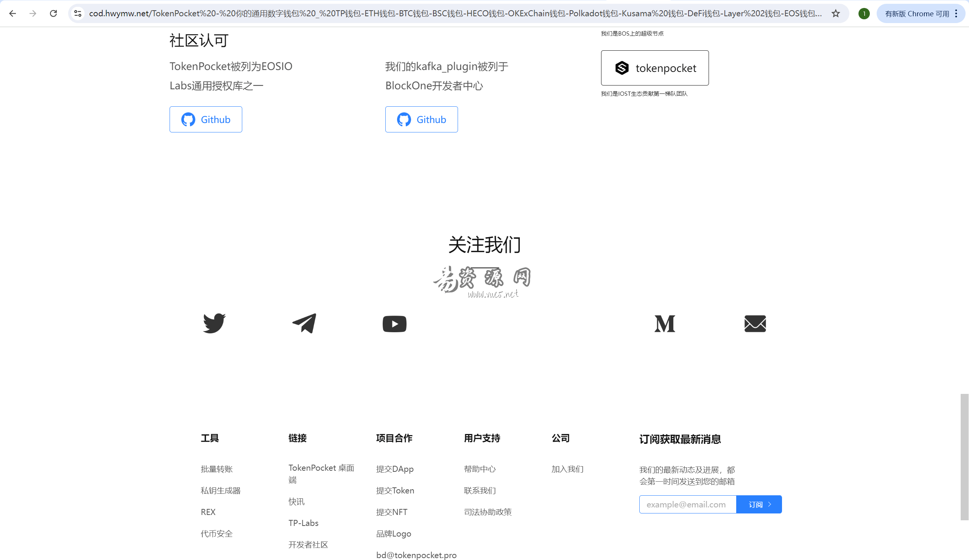Image resolution: width=969 pixels, height=560 pixels.
Task: Open 批量转账 link
Action: (217, 469)
